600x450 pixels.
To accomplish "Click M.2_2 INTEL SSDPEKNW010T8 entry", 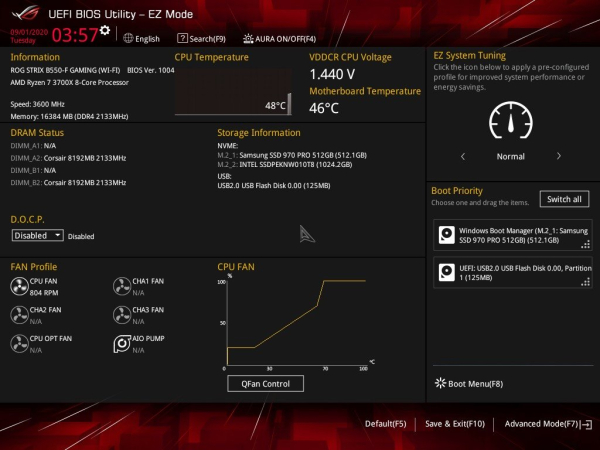I will point(285,165).
